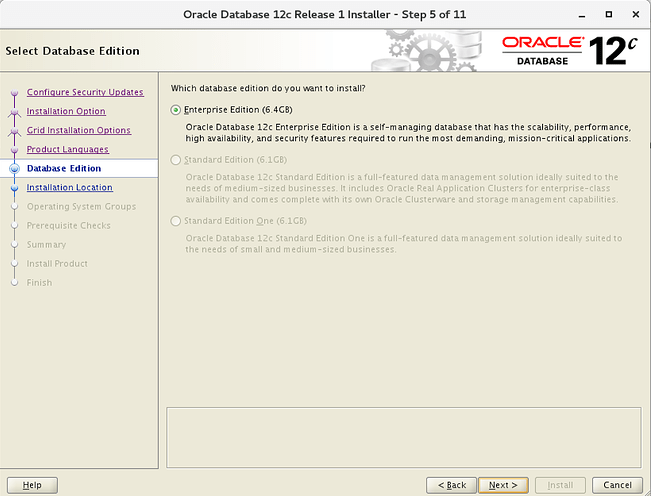Click the Installation Location step marker dot

point(15,188)
